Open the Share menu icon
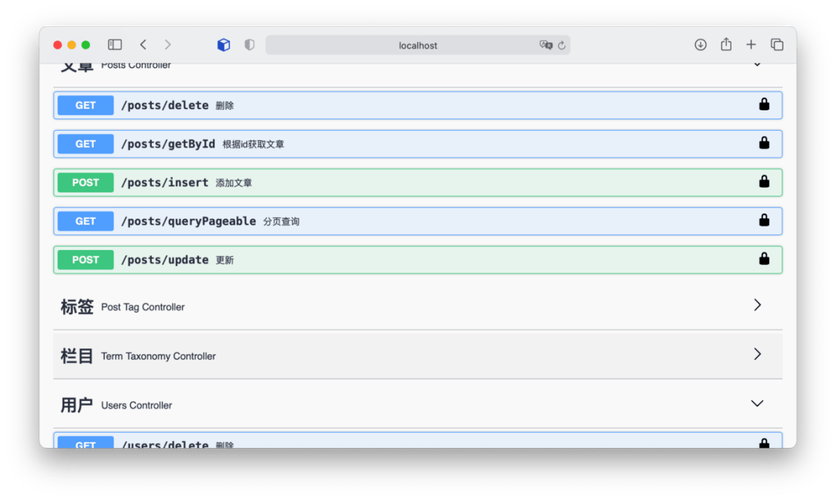 tap(726, 44)
